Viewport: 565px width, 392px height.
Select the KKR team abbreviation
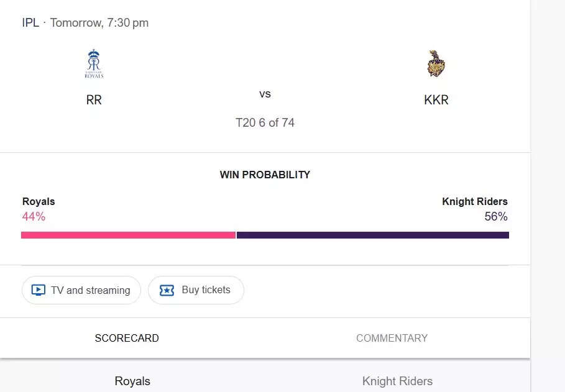pos(436,100)
